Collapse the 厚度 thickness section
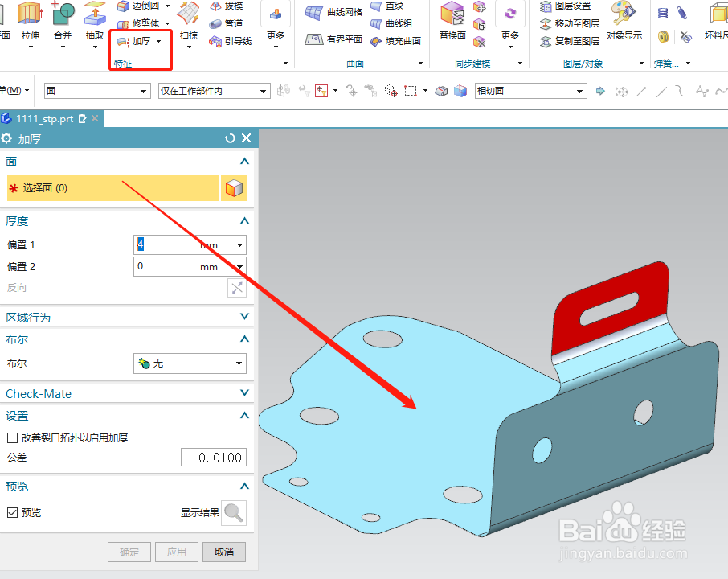Screen dimensions: 728x579 click(244, 220)
